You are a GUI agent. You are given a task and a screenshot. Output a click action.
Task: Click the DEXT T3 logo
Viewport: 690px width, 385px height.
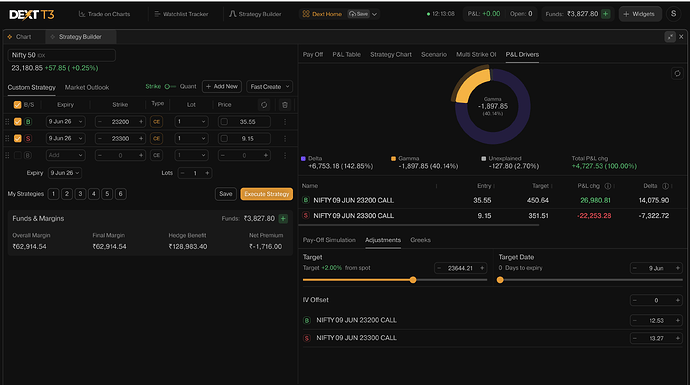32,15
